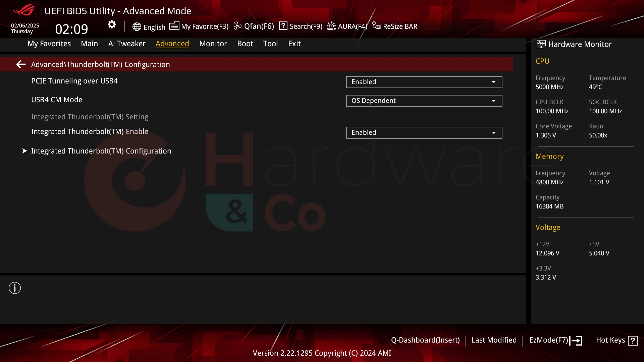Viewport: 644px width, 362px height.
Task: Click the Search question mark icon
Action: click(283, 26)
